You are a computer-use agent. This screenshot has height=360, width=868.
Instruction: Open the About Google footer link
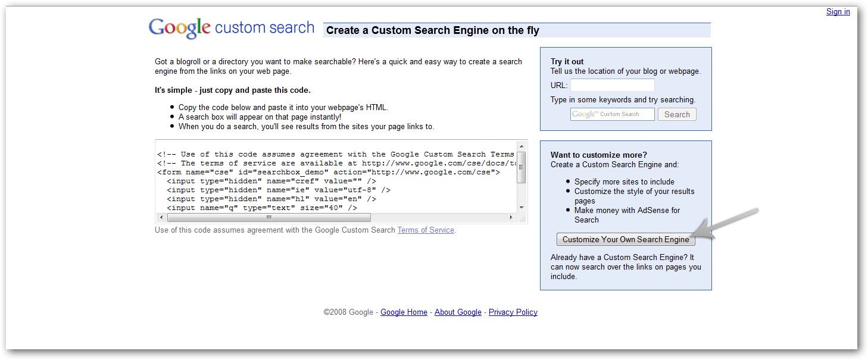[x=457, y=312]
